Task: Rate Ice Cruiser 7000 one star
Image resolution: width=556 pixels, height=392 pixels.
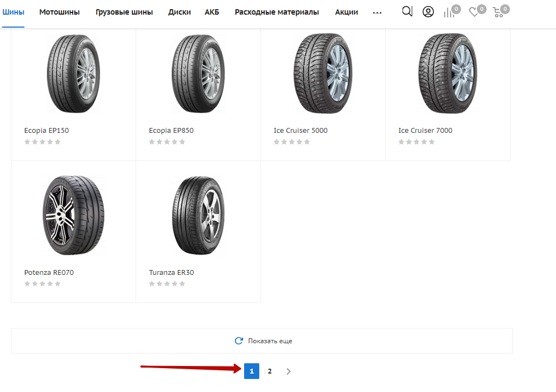Action: (401, 142)
